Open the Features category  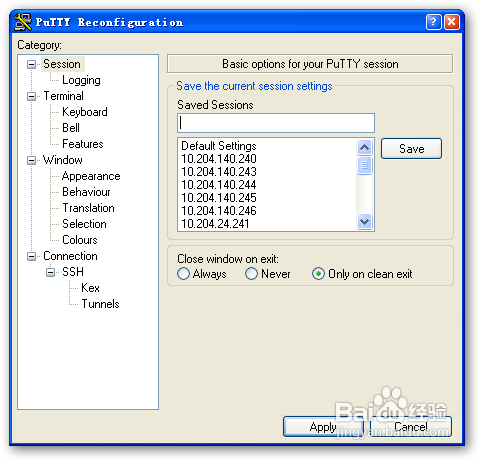83,144
